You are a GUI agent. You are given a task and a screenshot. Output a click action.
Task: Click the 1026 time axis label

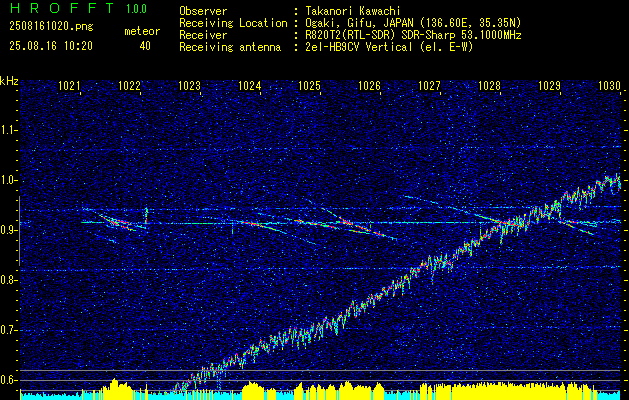point(369,85)
